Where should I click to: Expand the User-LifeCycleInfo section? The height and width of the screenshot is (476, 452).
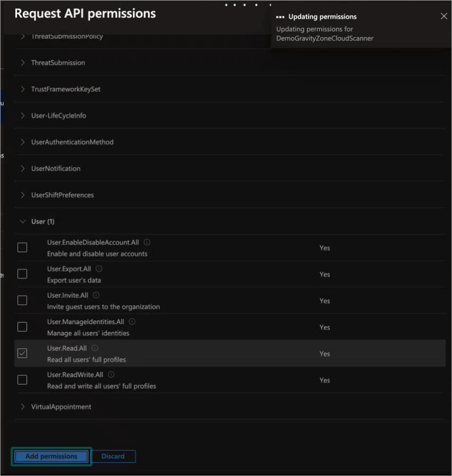(x=23, y=115)
